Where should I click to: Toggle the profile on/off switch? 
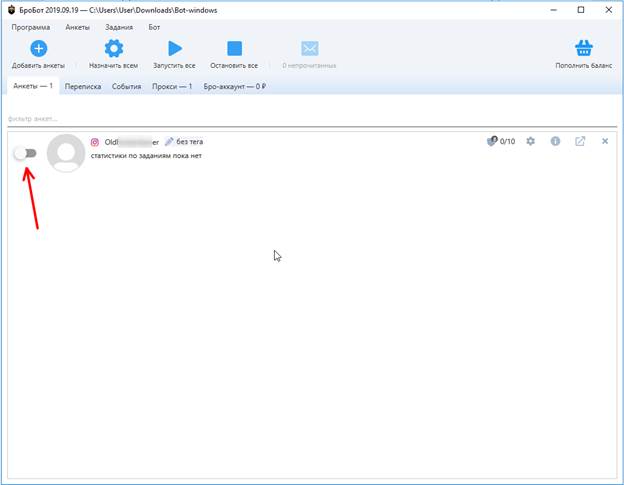(25, 153)
